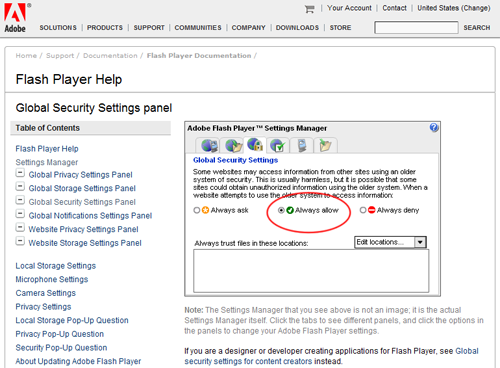Viewport: 500px width, 368px height.
Task: Change region via United States (Change)
Action: (454, 8)
